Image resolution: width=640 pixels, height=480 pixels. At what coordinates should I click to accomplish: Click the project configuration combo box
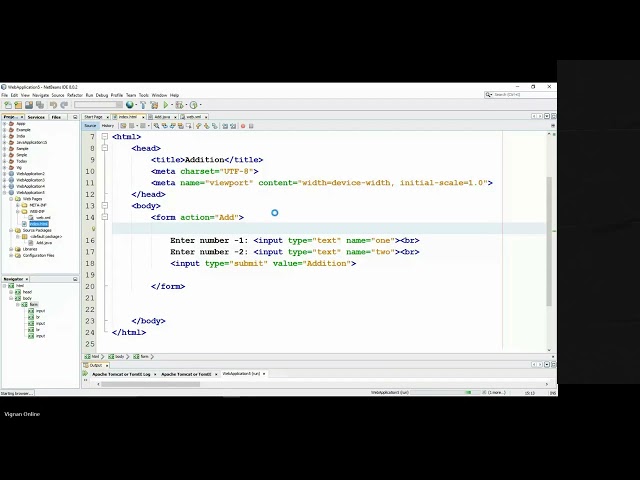(x=99, y=105)
